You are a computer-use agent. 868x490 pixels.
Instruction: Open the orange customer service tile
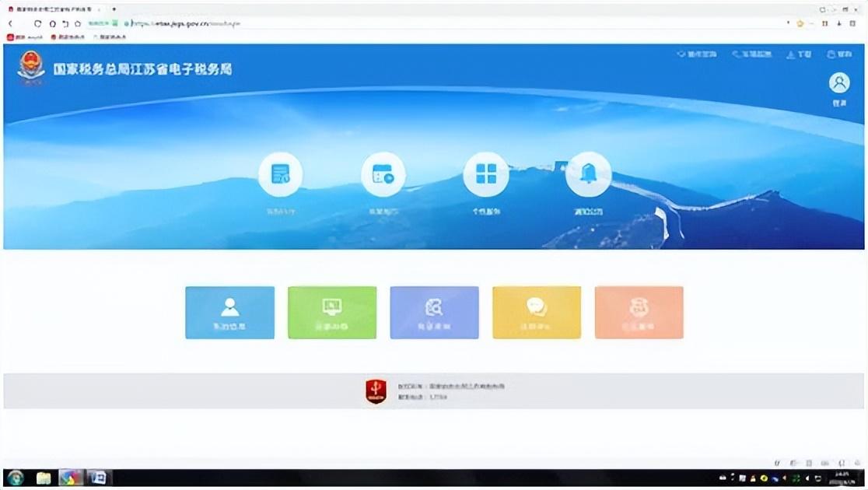639,312
